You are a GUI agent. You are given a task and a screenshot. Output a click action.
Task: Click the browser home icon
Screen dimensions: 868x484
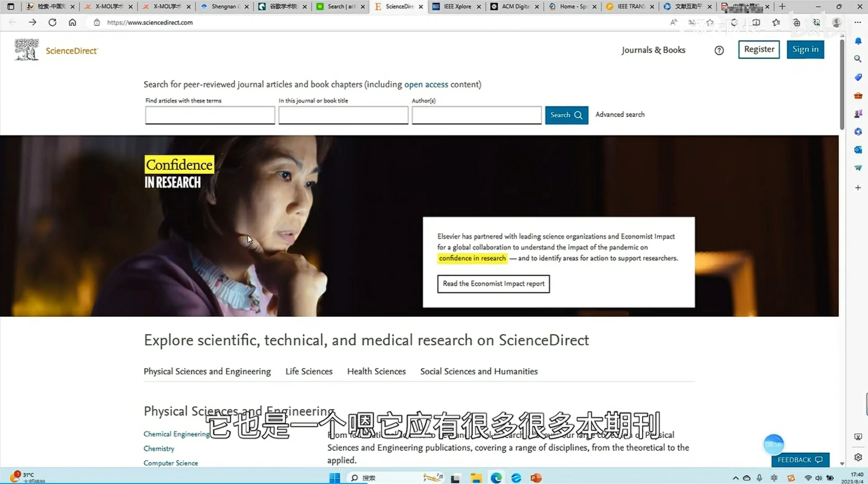click(x=72, y=22)
